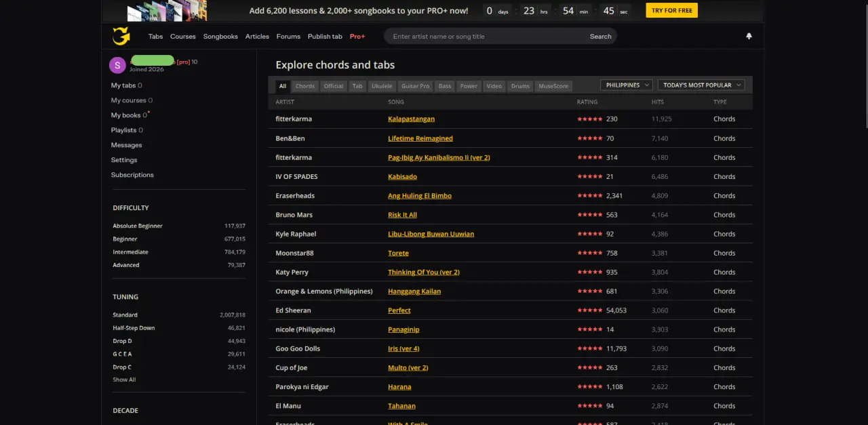The image size is (868, 425).
Task: Select the Power filter tab
Action: 469,86
